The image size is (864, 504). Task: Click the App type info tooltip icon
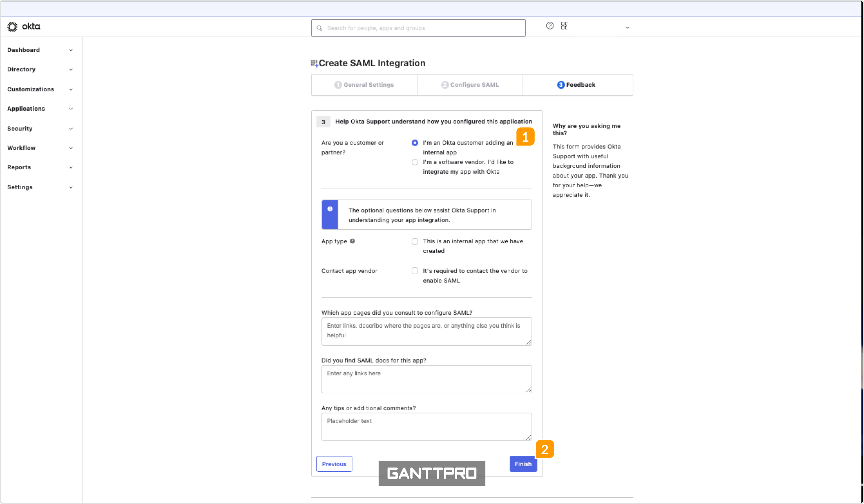click(352, 241)
